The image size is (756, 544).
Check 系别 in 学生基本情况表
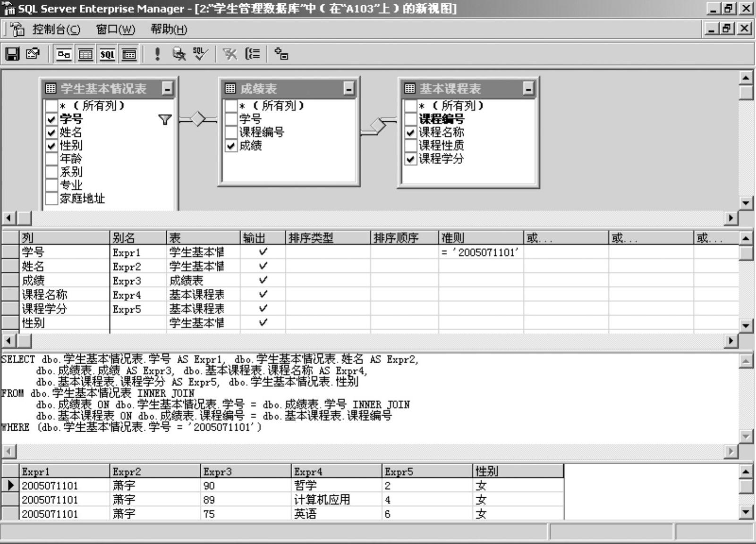point(51,172)
